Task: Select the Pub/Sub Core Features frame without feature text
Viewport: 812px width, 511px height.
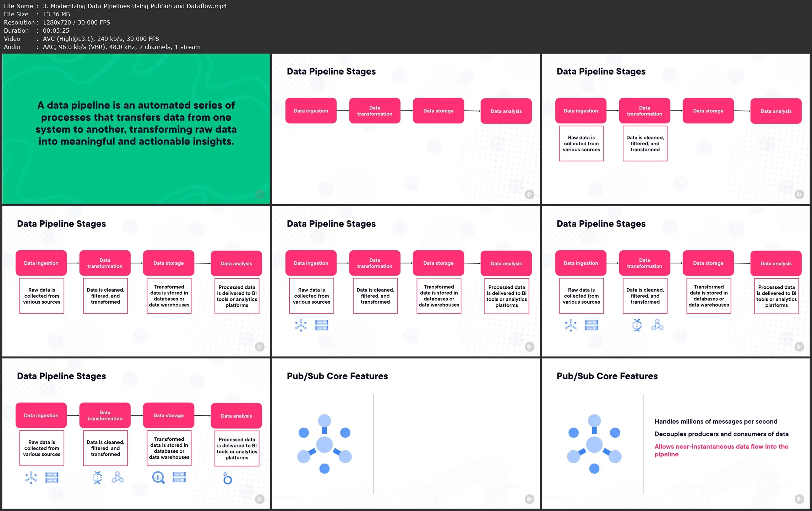Action: (406, 433)
